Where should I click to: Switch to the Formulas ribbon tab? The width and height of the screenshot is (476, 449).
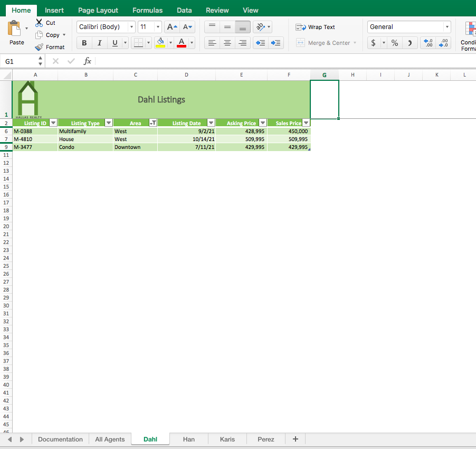pos(147,10)
